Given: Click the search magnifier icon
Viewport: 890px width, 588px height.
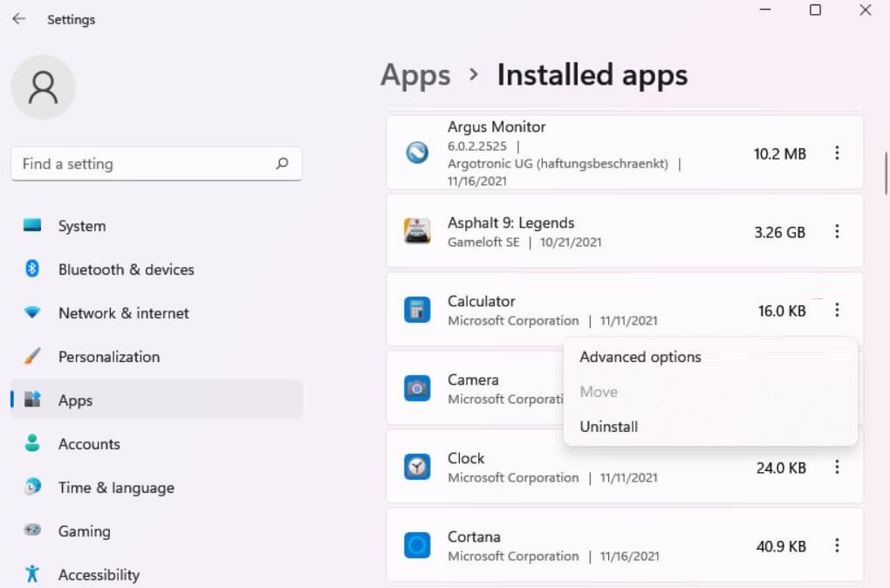Looking at the screenshot, I should click(x=282, y=163).
